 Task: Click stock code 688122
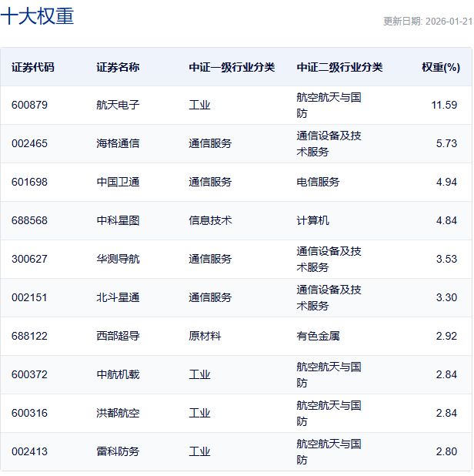29,337
